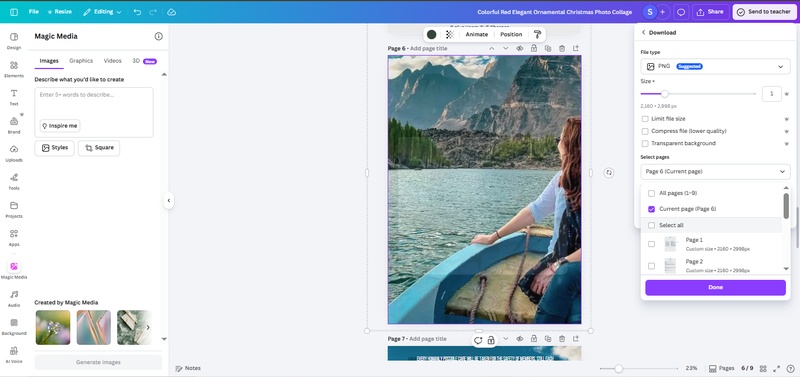The height and width of the screenshot is (377, 800).
Task: Open the Text sidebar tool
Action: tap(14, 97)
